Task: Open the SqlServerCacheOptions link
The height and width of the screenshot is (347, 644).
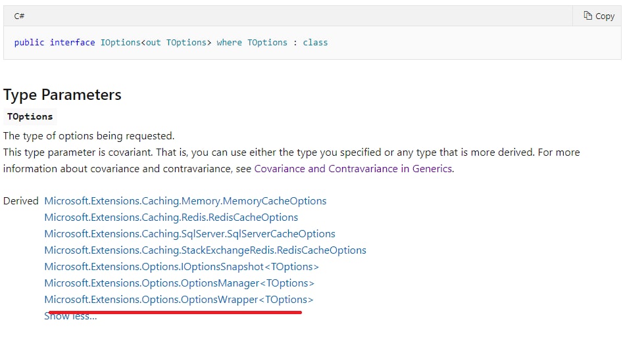Action: pyautogui.click(x=189, y=234)
